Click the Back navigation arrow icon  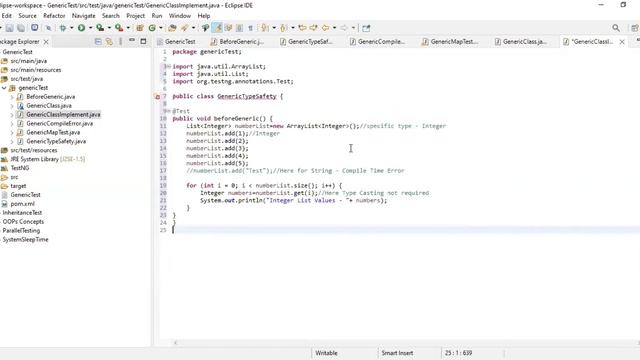pos(326,28)
